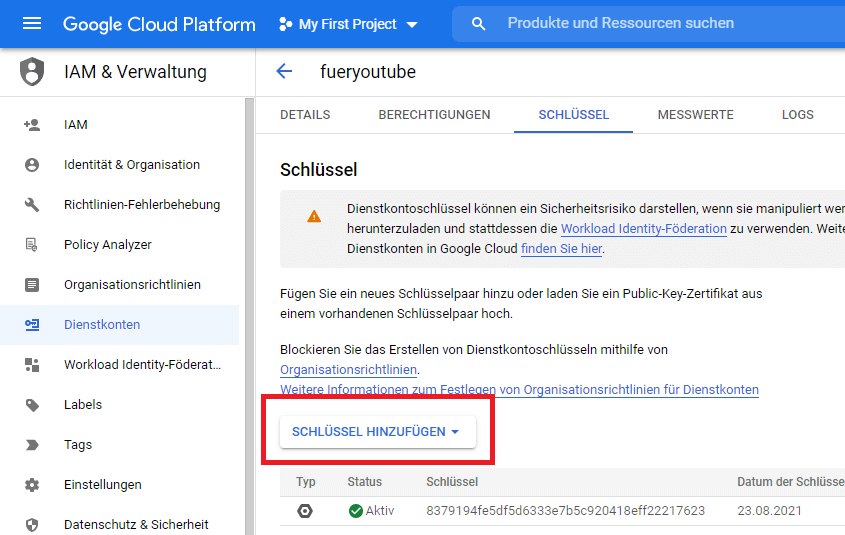The height and width of the screenshot is (535, 845).
Task: Click the Datum der Schlüssel column header
Action: point(791,482)
